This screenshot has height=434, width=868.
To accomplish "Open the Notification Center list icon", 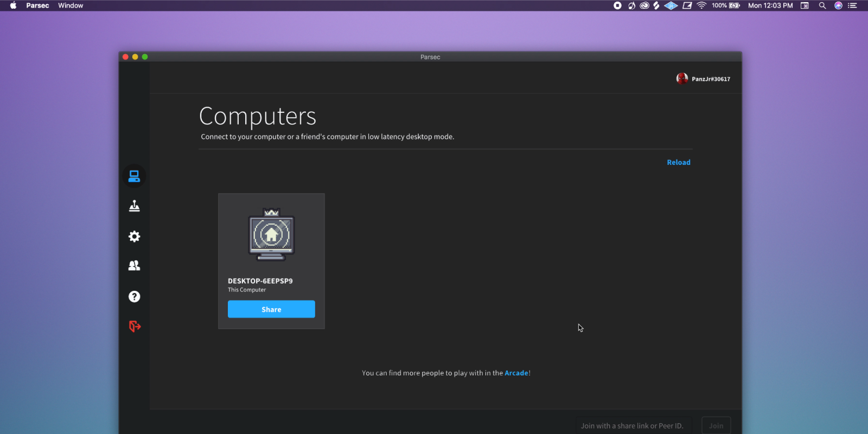I will pyautogui.click(x=852, y=5).
